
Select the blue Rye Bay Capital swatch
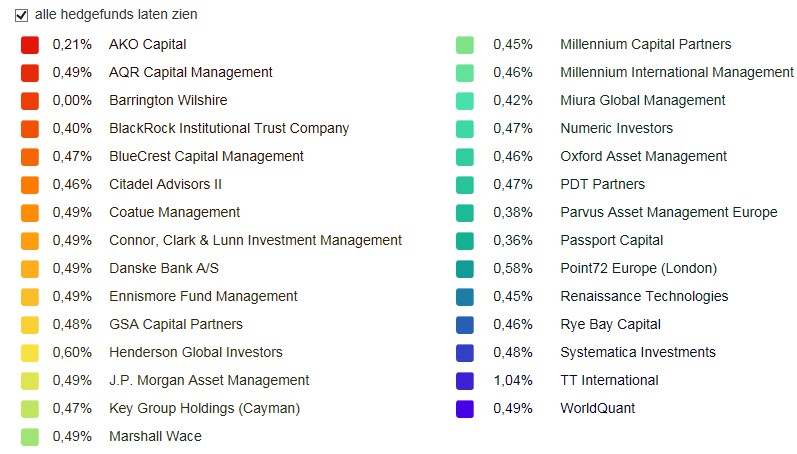tap(464, 325)
